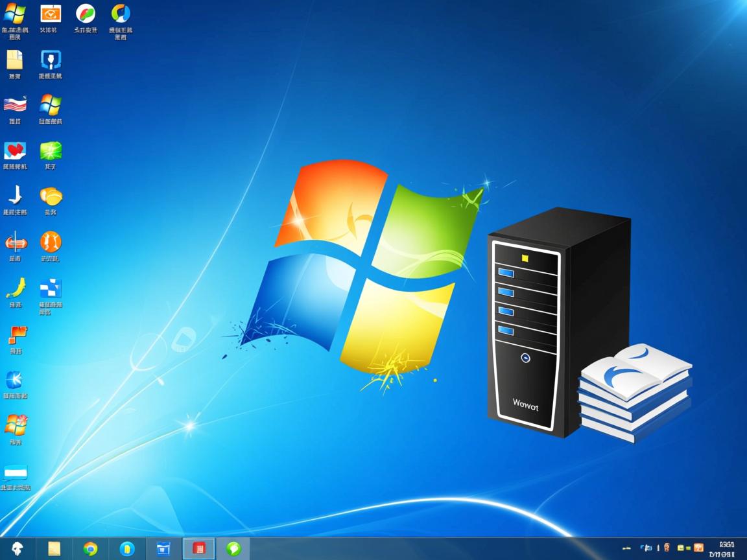
Task: Open the green chat app on the taskbar
Action: [x=234, y=548]
